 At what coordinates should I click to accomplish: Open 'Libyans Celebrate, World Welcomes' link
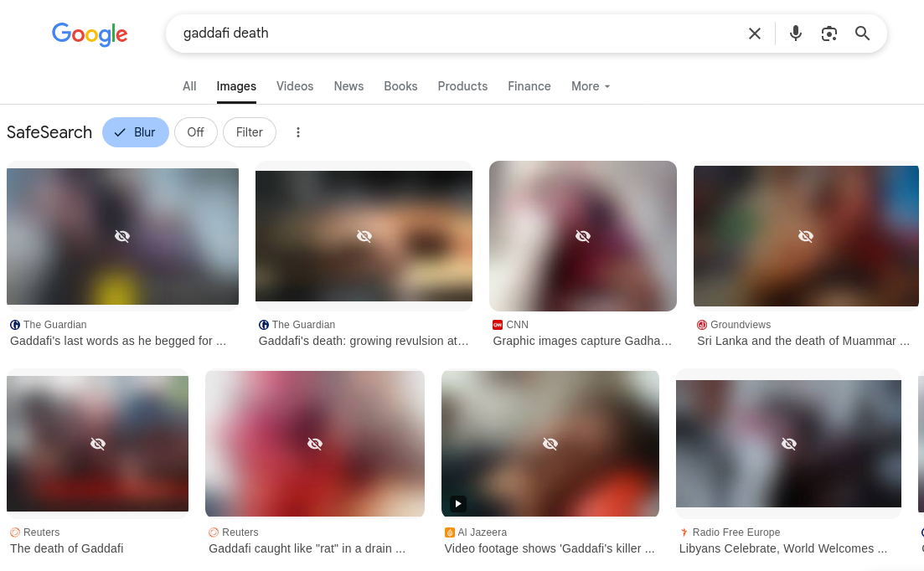tap(783, 548)
